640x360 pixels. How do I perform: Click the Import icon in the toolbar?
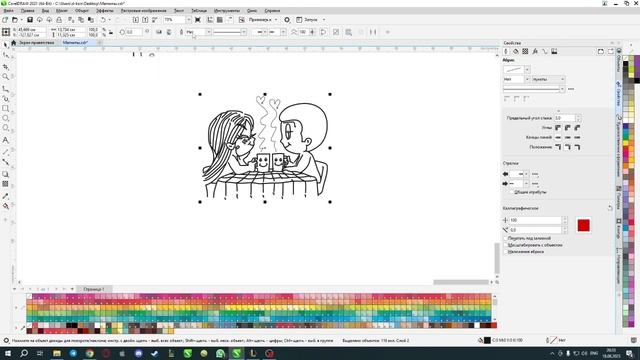pyautogui.click(x=136, y=20)
